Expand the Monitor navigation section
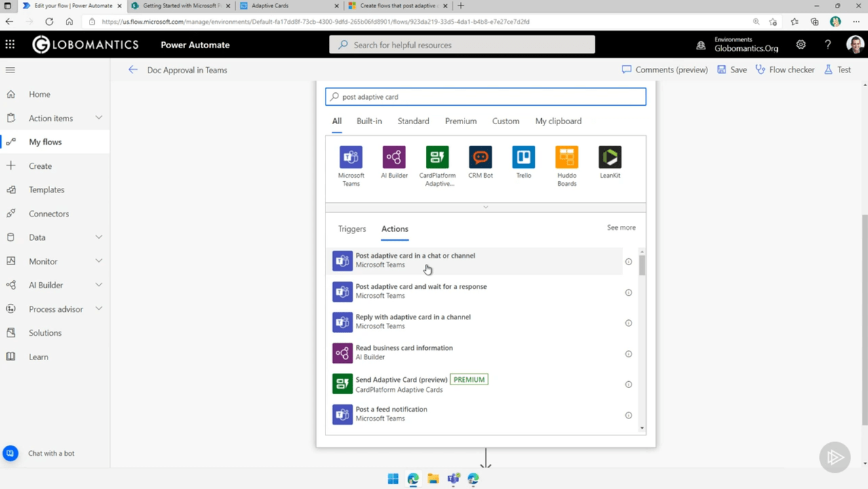 pyautogui.click(x=99, y=261)
